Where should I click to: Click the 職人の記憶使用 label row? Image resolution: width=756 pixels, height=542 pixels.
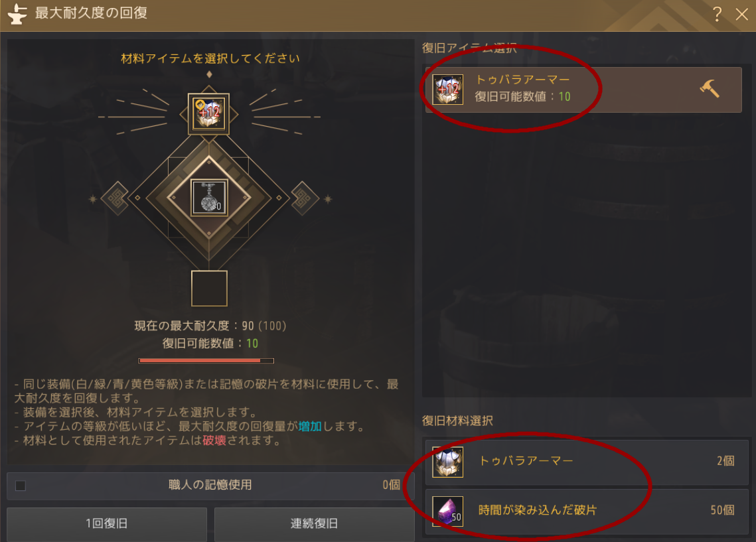(x=210, y=486)
